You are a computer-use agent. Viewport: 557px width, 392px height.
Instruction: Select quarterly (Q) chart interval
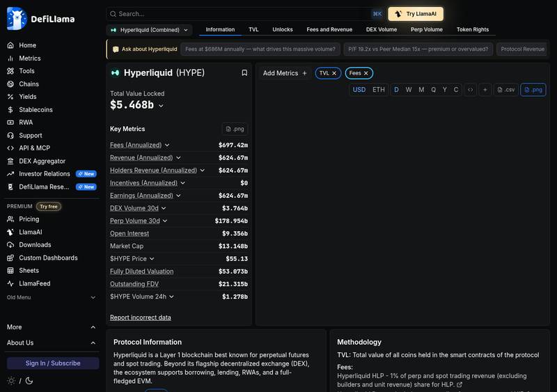click(x=433, y=90)
